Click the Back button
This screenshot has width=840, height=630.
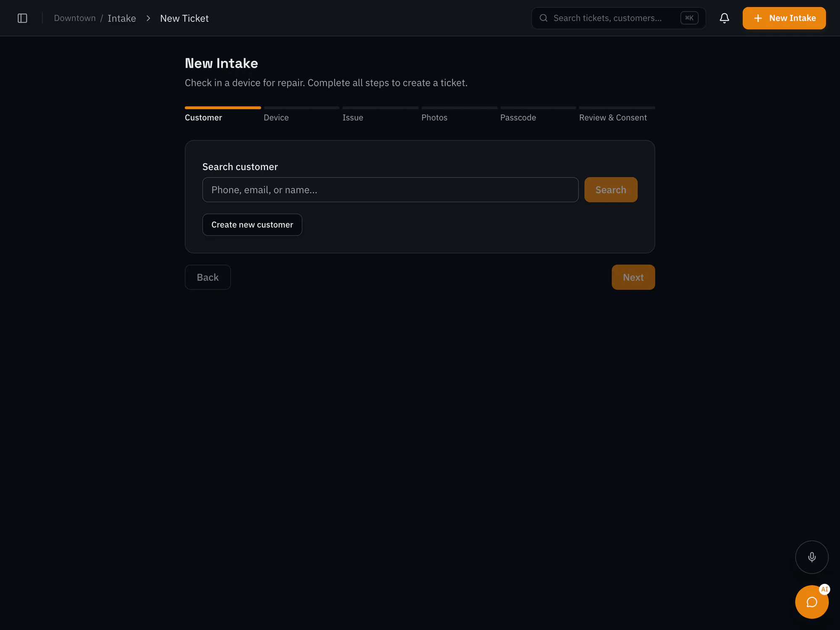click(207, 277)
